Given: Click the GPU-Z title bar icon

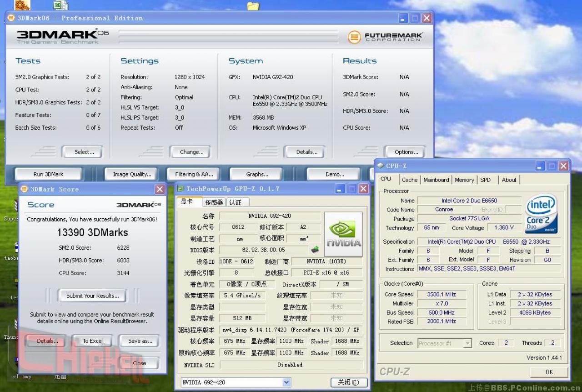Looking at the screenshot, I should (181, 188).
